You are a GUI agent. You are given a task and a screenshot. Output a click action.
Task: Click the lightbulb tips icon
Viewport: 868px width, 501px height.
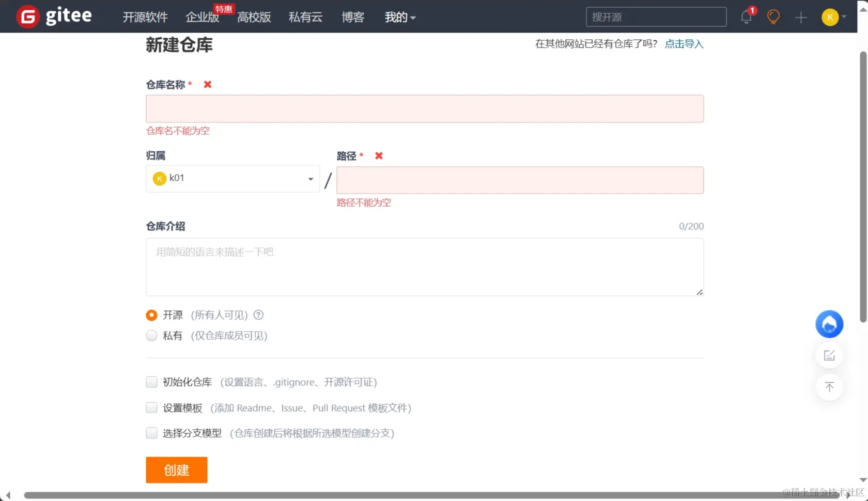point(773,17)
